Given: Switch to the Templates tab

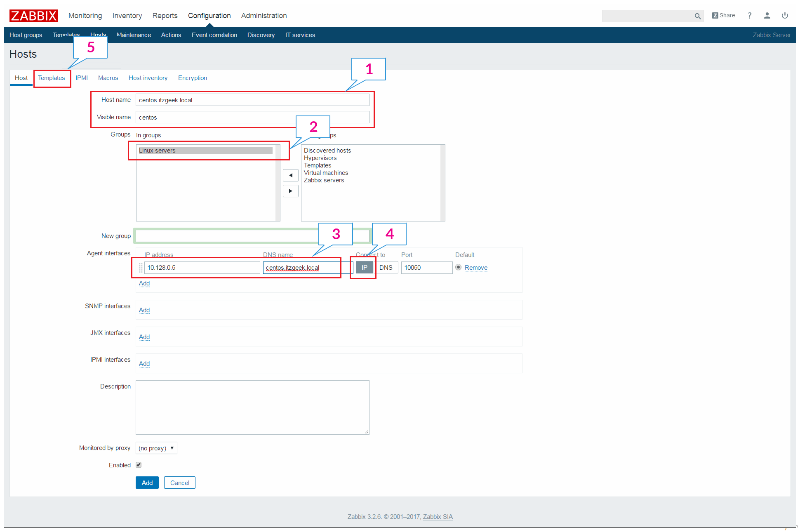Looking at the screenshot, I should pos(52,78).
